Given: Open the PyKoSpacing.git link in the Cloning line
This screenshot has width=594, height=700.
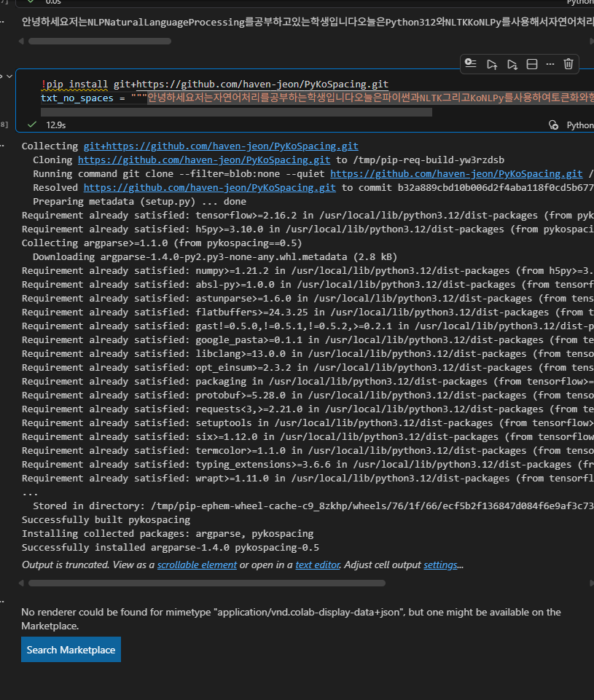Looking at the screenshot, I should click(x=204, y=160).
